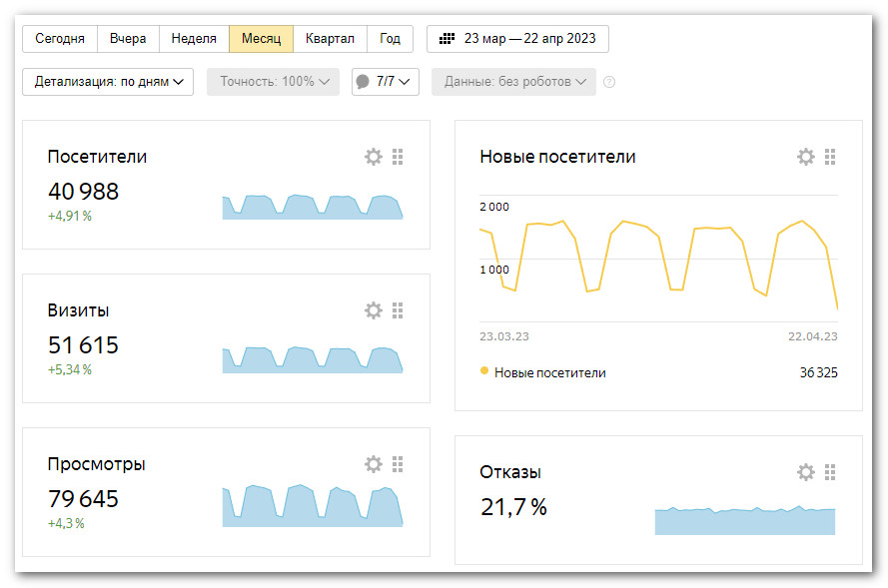888x588 pixels.
Task: Expand the Детализация: по дням dropdown
Action: tap(108, 82)
